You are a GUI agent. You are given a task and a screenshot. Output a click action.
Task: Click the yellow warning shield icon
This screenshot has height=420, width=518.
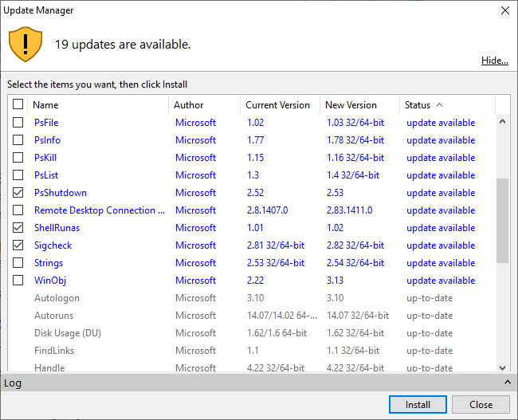[x=26, y=45]
